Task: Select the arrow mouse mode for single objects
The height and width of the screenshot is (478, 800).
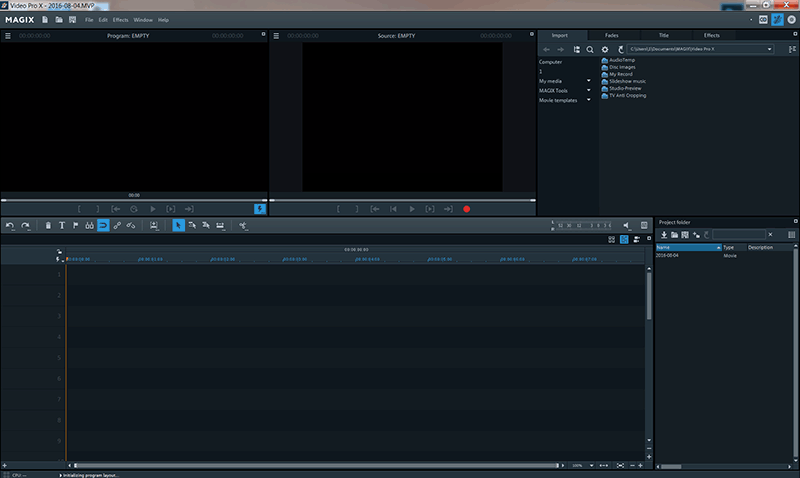Action: pyautogui.click(x=178, y=225)
